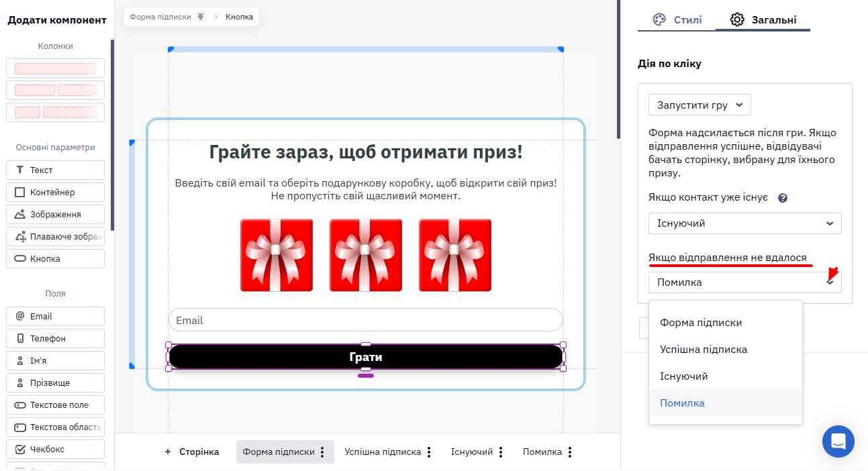868x471 pixels.
Task: Add a Прізвище field component
Action: coord(55,382)
